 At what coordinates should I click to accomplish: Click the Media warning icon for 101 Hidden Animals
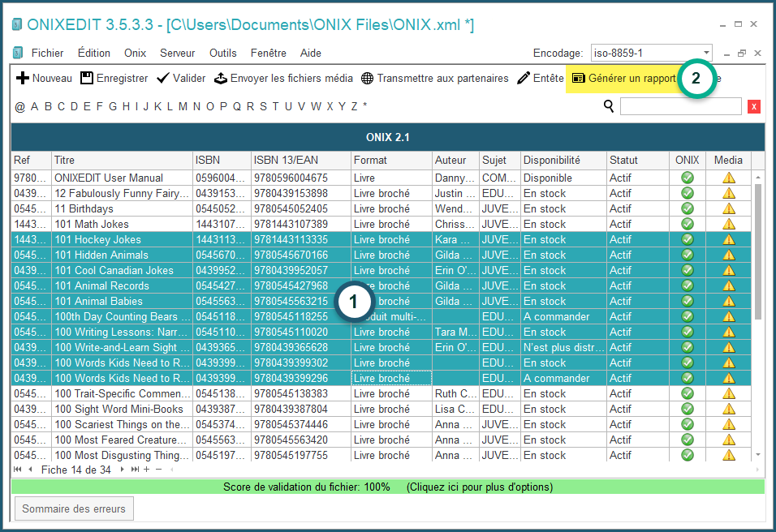(x=728, y=255)
